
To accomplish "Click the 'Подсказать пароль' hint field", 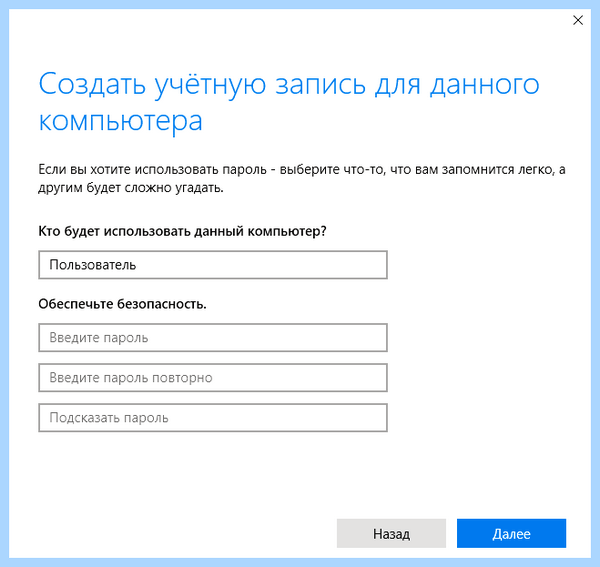I will click(213, 418).
